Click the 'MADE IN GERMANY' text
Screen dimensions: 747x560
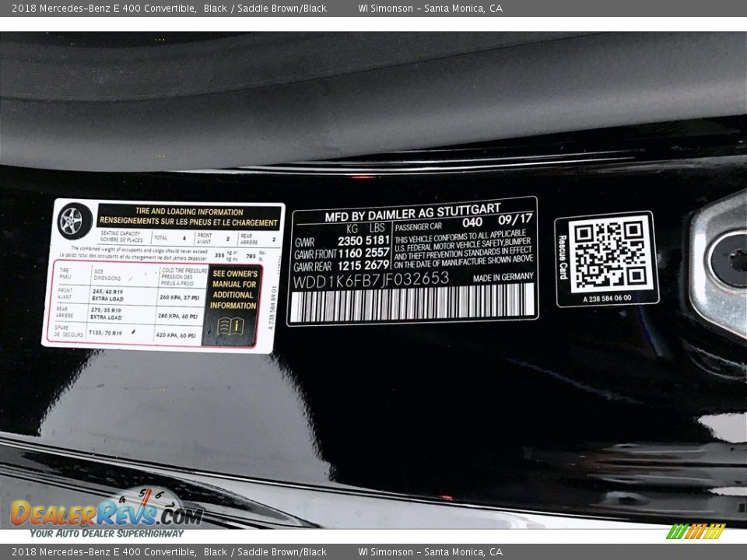coord(503,278)
